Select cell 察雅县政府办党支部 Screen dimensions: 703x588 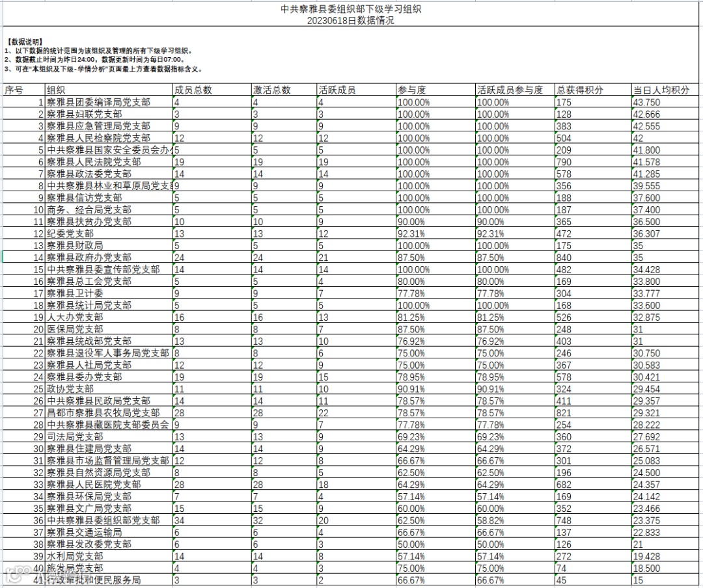[109, 258]
